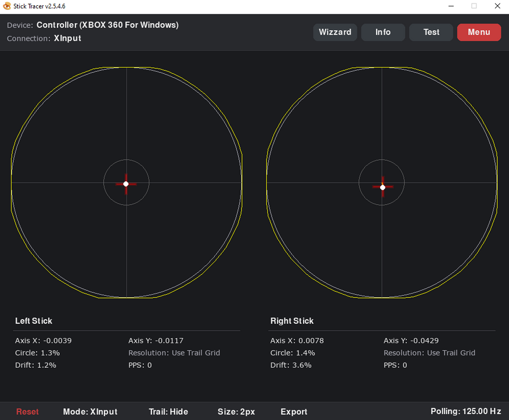This screenshot has width=509, height=420.
Task: Toggle Trail: Hide option
Action: 168,411
